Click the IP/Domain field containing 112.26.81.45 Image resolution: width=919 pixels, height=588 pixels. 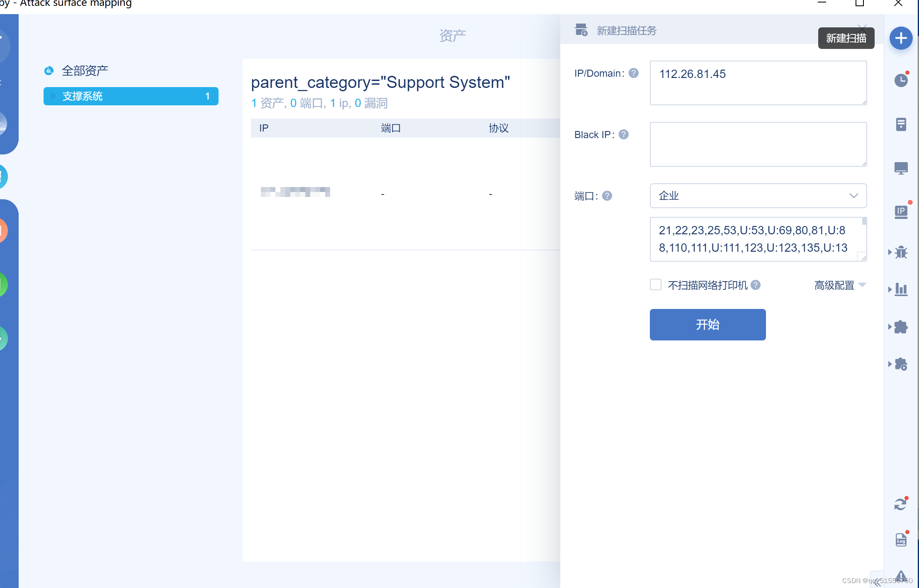(x=758, y=83)
